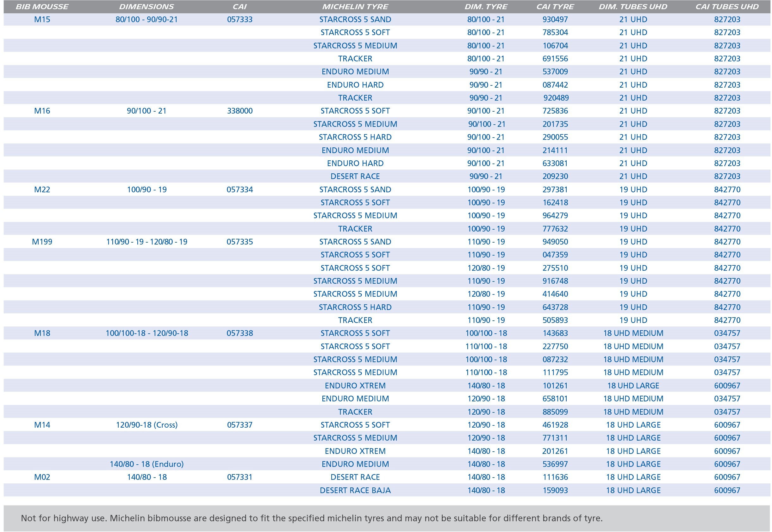Click tyre CAI 536997

click(555, 464)
